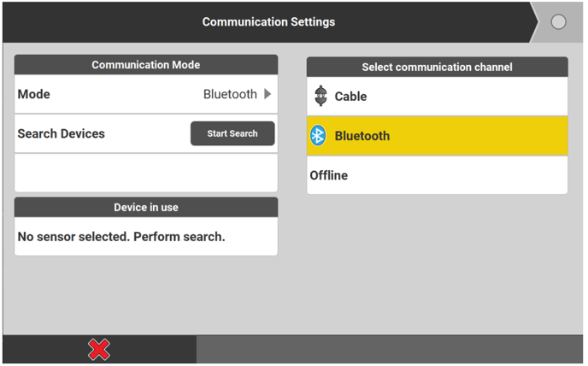
Task: Click the Cable connector icon
Action: coord(320,97)
